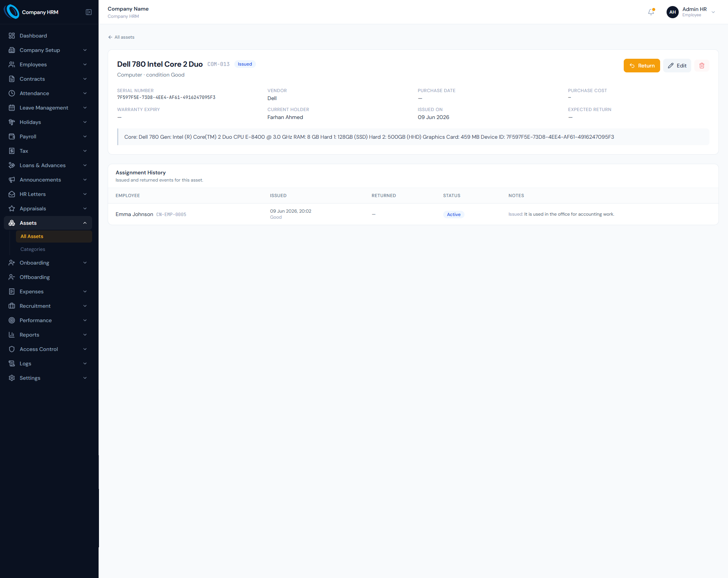Click the Logs scroll icon
The image size is (728, 578).
coord(12,363)
